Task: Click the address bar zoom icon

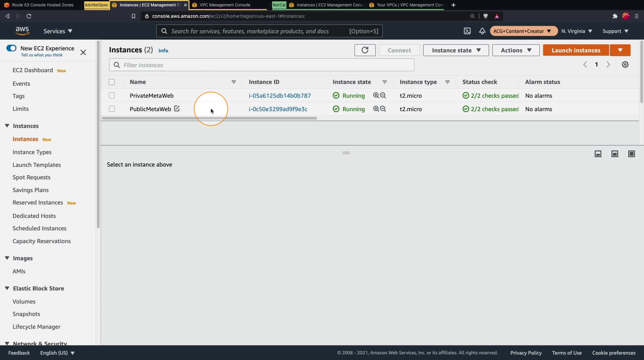Action: [473, 16]
